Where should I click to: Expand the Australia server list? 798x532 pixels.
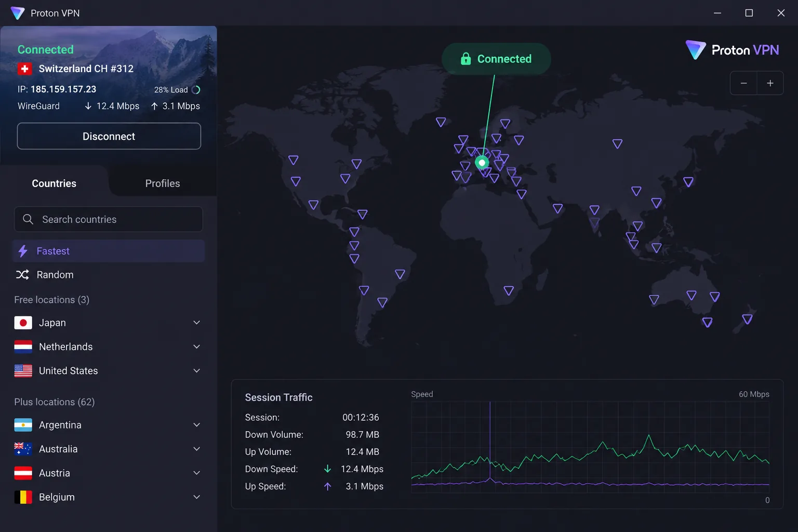pyautogui.click(x=197, y=449)
